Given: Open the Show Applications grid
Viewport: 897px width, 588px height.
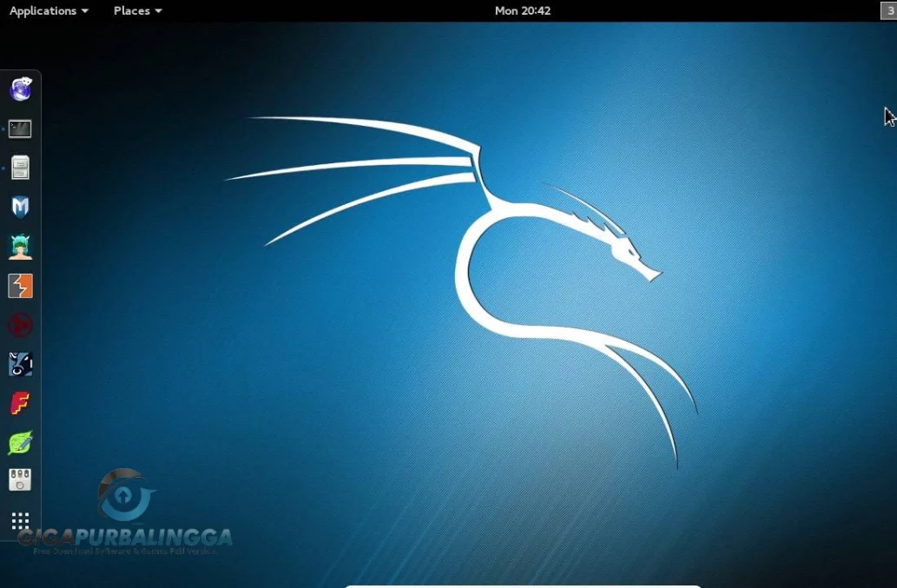Looking at the screenshot, I should [19, 519].
